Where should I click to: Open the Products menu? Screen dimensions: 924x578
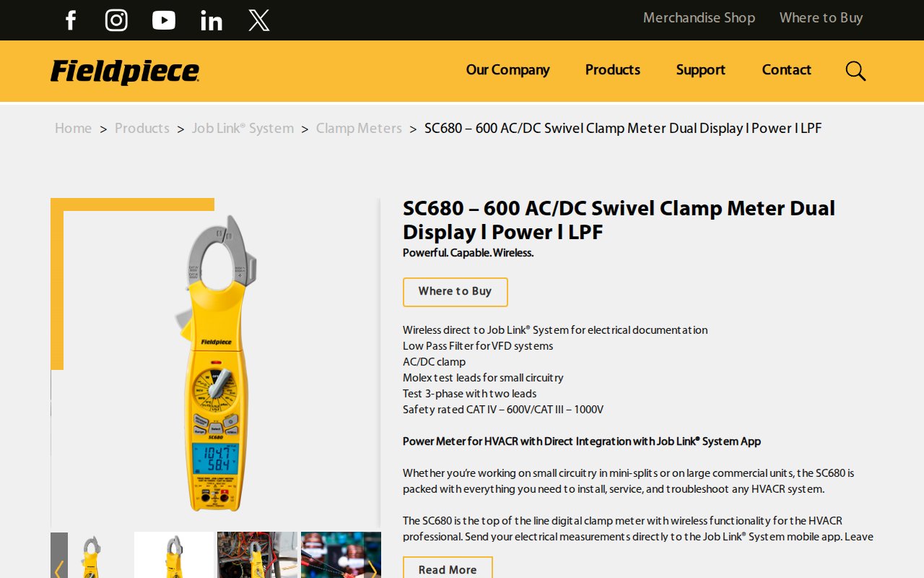coord(612,70)
